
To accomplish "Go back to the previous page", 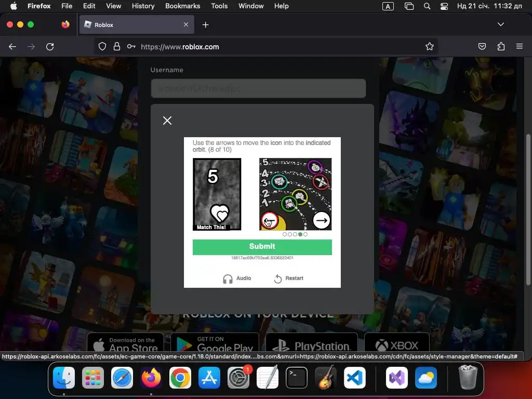I will tap(12, 47).
